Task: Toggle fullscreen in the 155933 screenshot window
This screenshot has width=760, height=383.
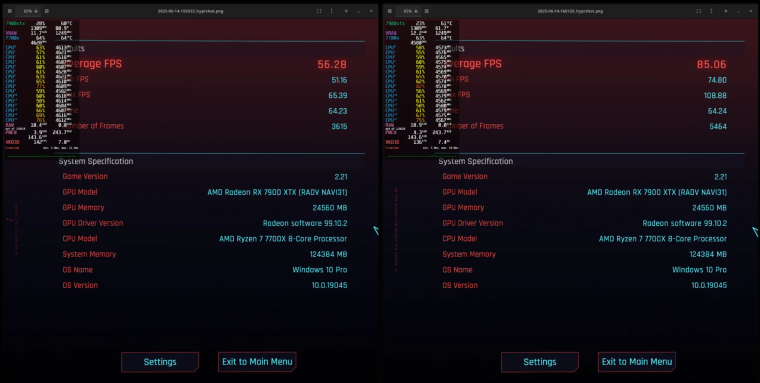Action: [319, 11]
